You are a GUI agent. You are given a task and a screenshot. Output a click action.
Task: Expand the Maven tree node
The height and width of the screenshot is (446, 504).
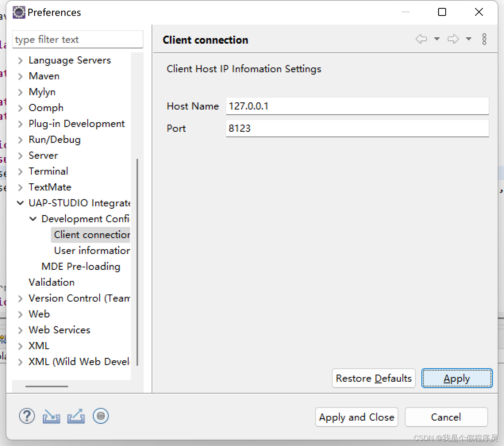[20, 76]
